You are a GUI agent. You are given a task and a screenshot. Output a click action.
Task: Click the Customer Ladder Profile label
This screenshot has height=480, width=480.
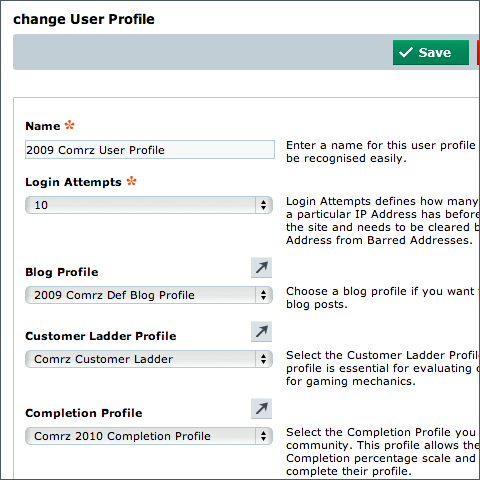(101, 336)
